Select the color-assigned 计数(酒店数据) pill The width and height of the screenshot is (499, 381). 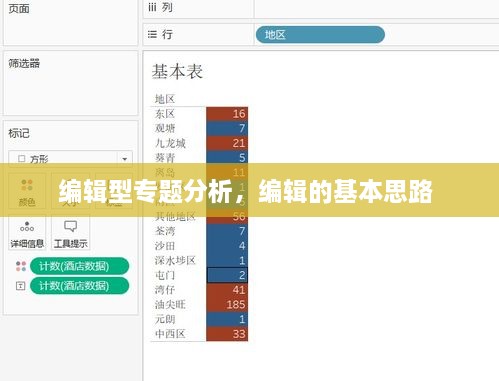[79, 266]
